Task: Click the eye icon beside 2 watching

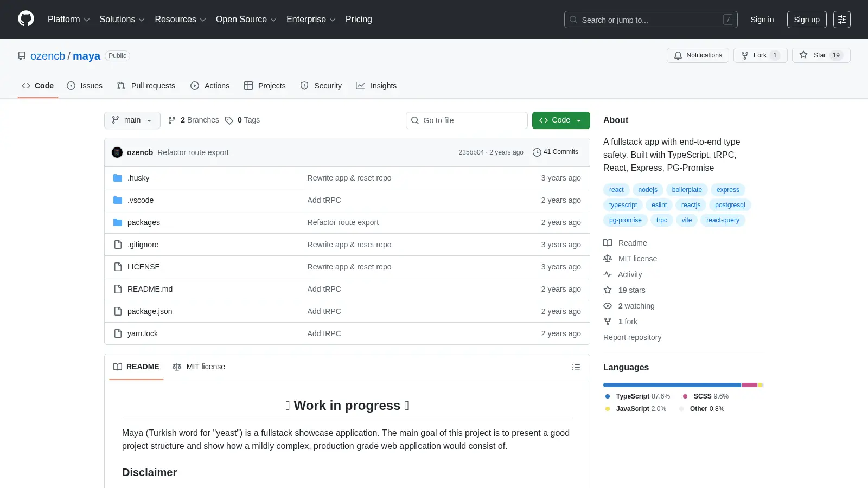Action: (x=608, y=306)
